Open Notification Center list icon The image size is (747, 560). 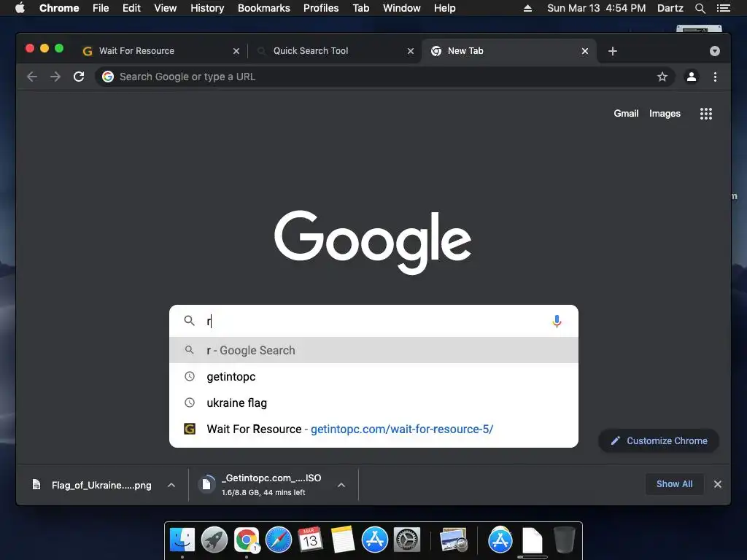click(x=724, y=8)
